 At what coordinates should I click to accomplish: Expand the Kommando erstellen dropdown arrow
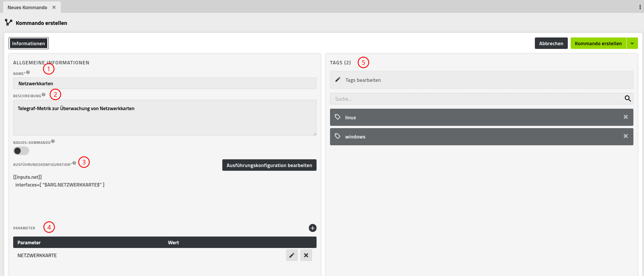click(x=632, y=43)
